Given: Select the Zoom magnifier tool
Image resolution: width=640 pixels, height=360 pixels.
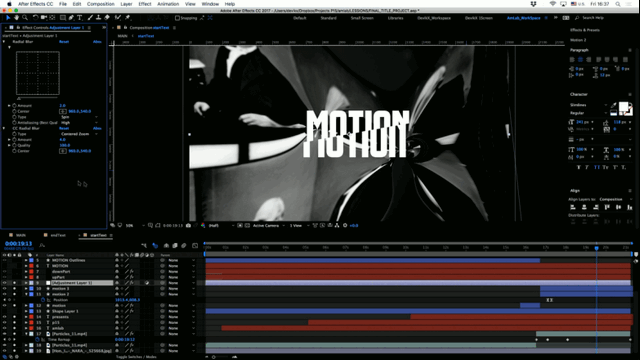Looking at the screenshot, I should [25, 18].
